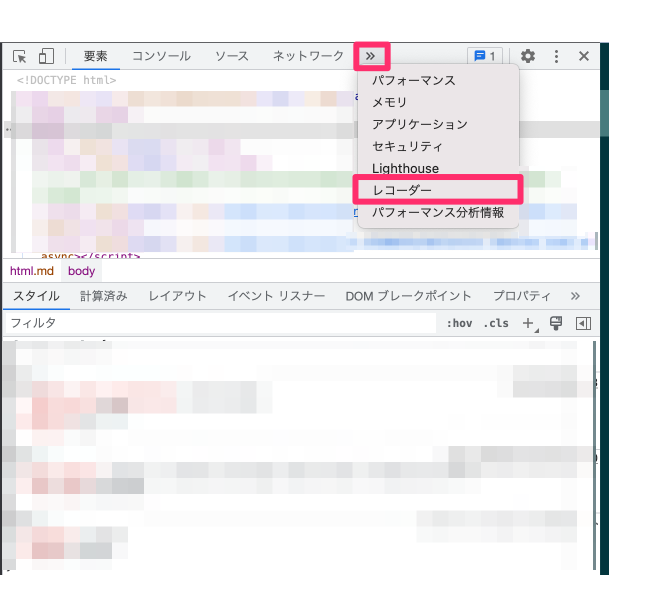The width and height of the screenshot is (650, 616).
Task: Switch to the ネットワーク tab
Action: 308,56
